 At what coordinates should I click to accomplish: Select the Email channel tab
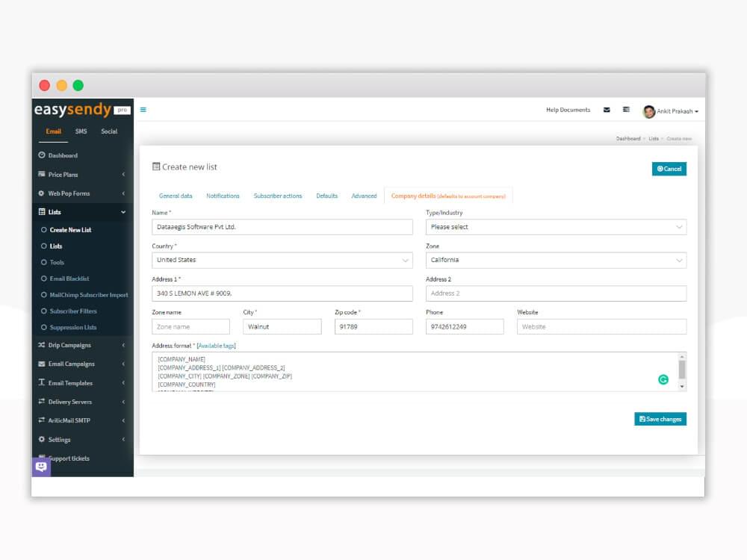click(x=53, y=131)
